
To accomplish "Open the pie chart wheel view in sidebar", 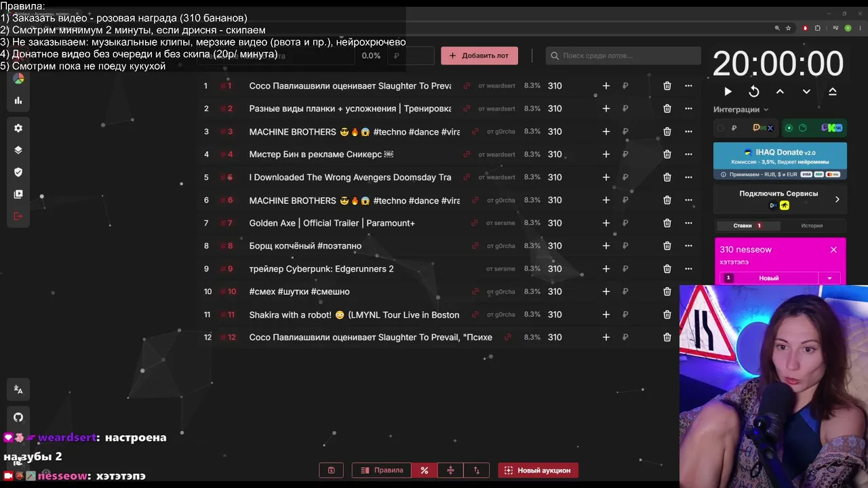I will (18, 79).
